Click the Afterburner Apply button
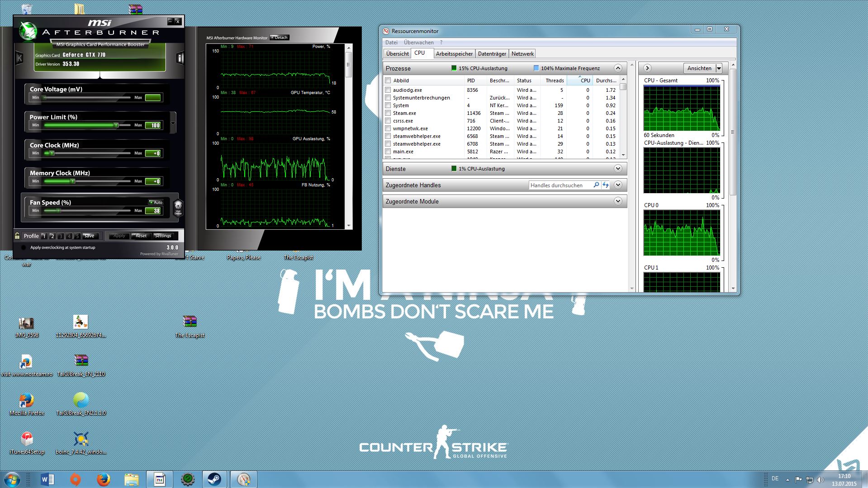The image size is (868, 488). pyautogui.click(x=119, y=236)
